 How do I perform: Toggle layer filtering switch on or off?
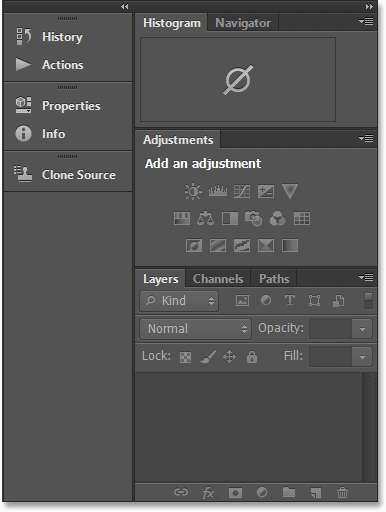tap(368, 301)
